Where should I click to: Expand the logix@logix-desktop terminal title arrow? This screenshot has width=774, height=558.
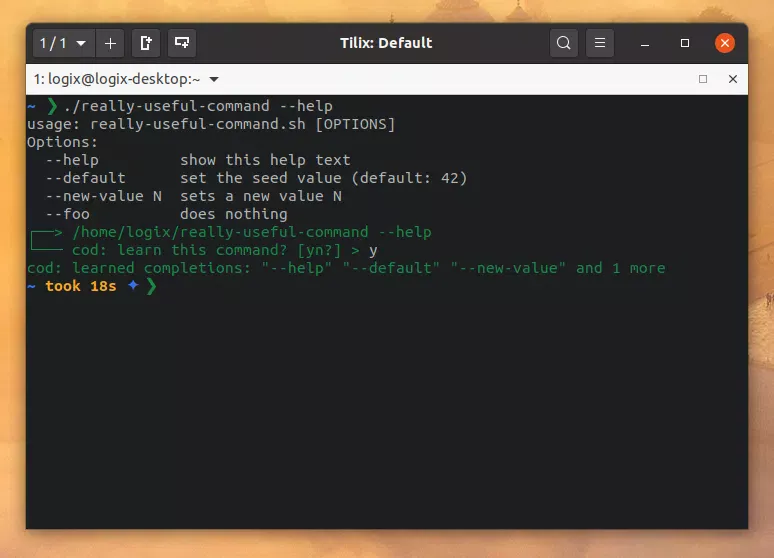point(214,79)
